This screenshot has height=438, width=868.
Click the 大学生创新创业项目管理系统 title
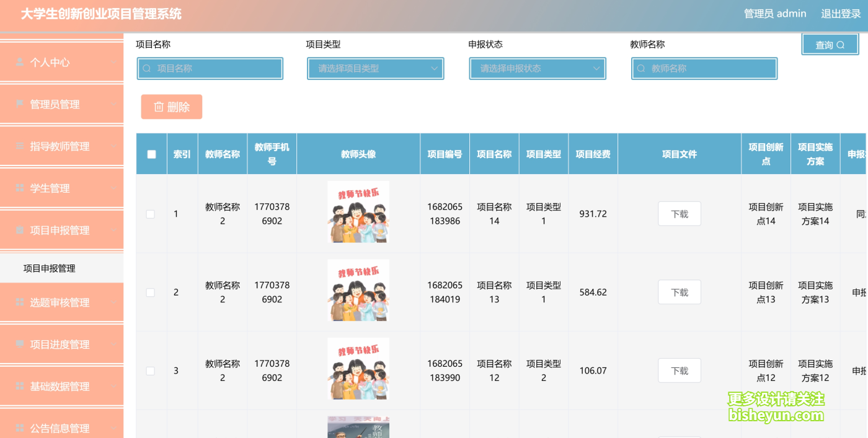point(101,14)
